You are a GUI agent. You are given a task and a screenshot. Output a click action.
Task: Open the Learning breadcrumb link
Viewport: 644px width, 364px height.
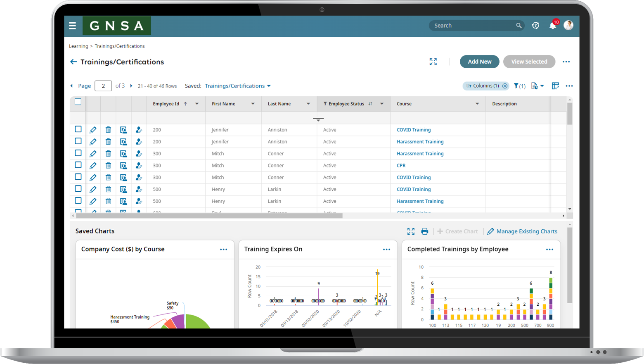point(78,46)
